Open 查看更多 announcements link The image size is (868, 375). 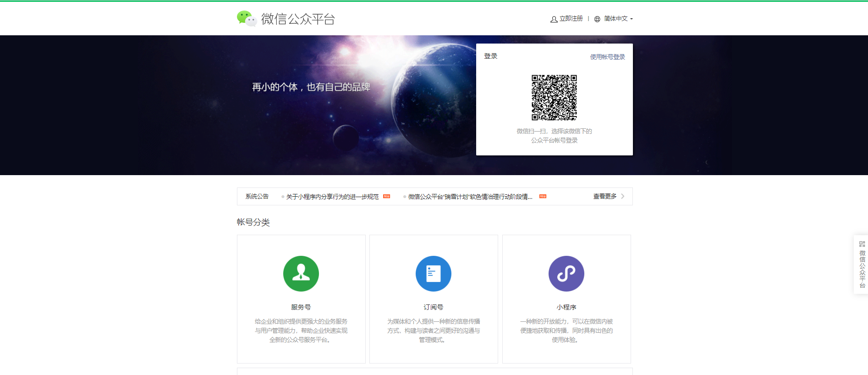605,196
